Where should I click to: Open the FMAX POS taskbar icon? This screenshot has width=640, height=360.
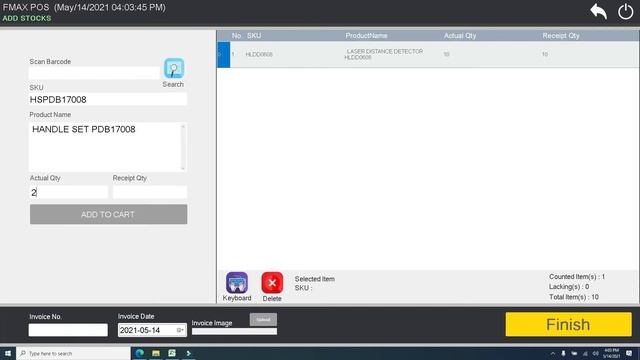coord(188,353)
